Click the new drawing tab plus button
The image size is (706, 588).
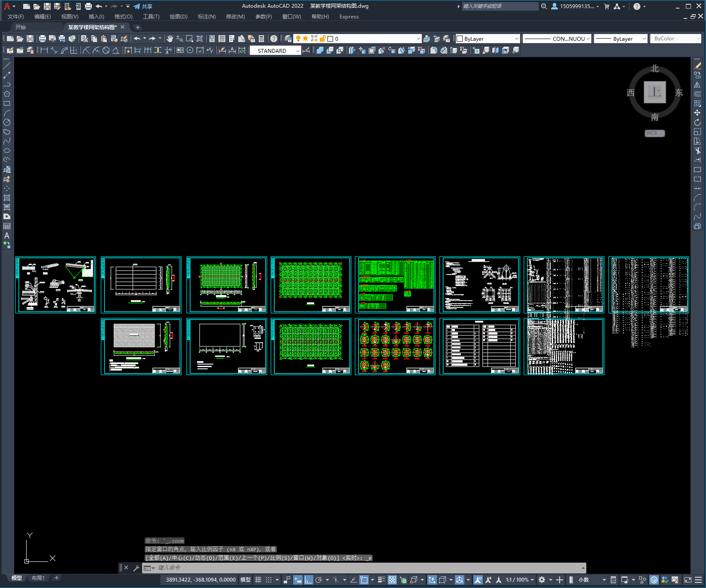click(x=137, y=27)
